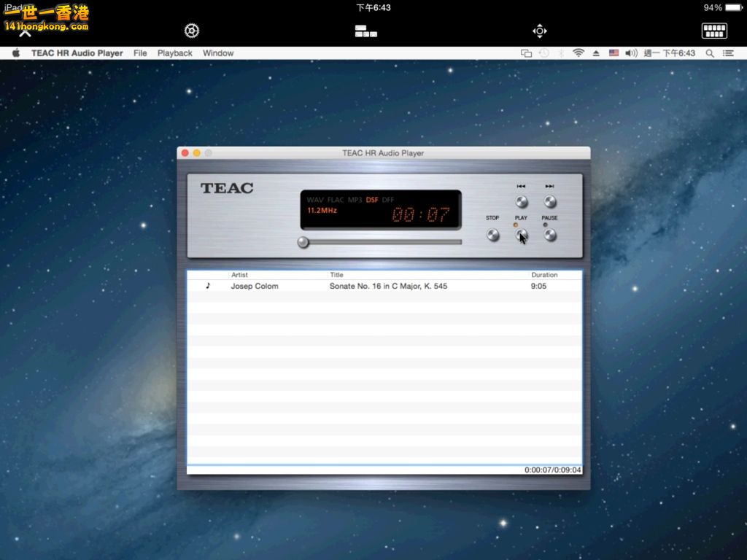Skip to the next track
This screenshot has width=747, height=560.
coord(550,202)
